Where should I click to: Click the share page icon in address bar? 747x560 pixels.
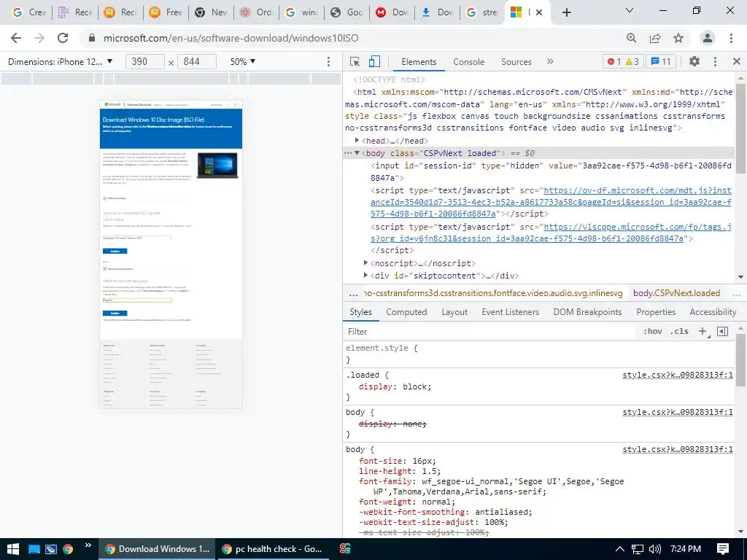(x=655, y=38)
